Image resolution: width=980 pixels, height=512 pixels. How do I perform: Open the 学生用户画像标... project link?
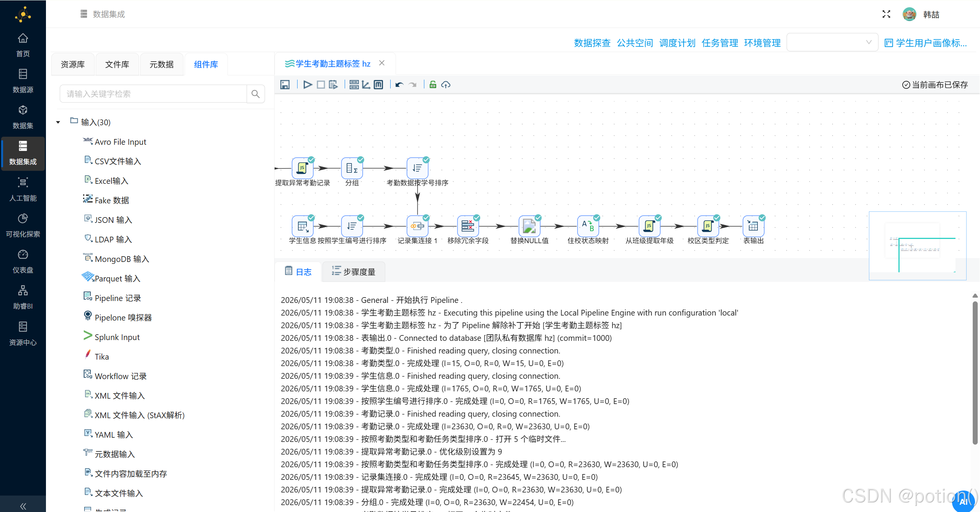pos(926,43)
